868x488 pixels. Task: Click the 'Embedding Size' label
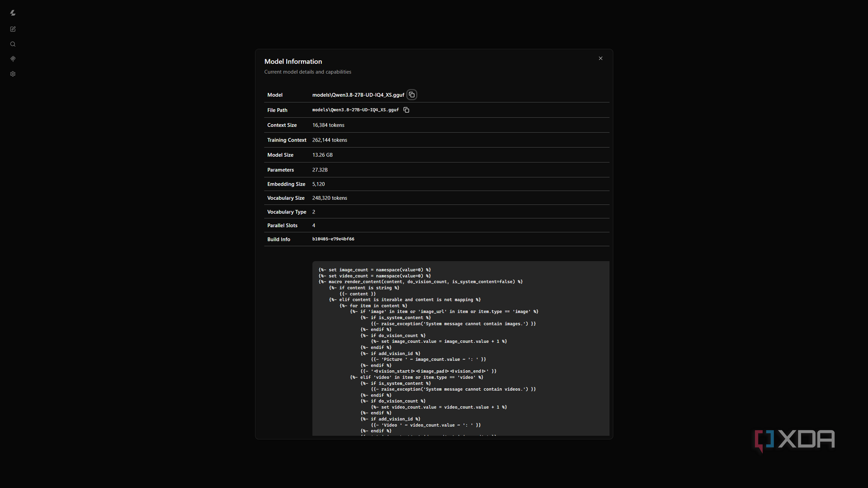(x=286, y=184)
